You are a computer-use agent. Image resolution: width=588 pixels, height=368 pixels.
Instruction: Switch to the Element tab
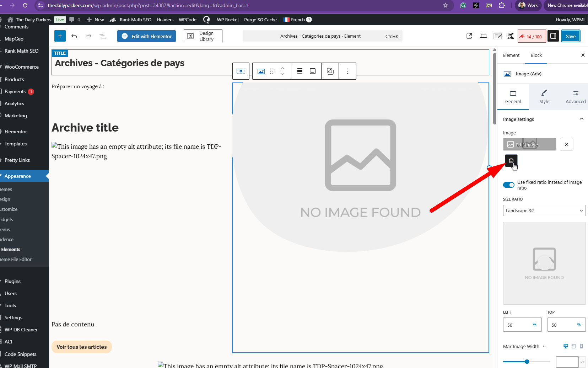point(511,55)
